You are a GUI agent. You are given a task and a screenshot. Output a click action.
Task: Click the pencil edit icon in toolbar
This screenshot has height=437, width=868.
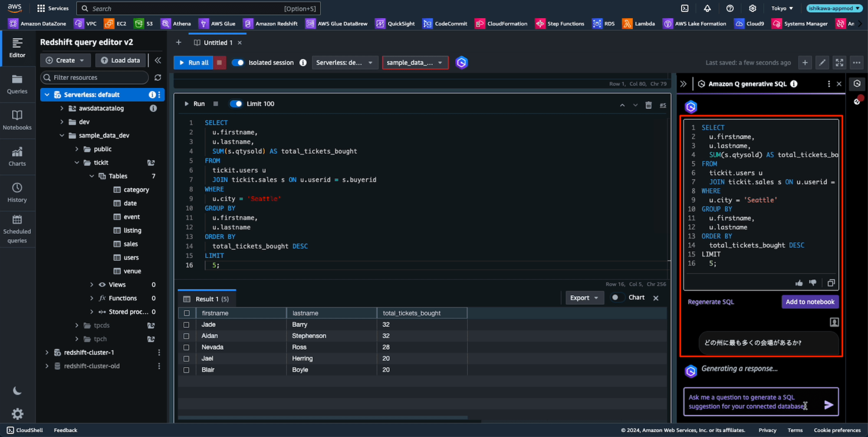point(822,62)
